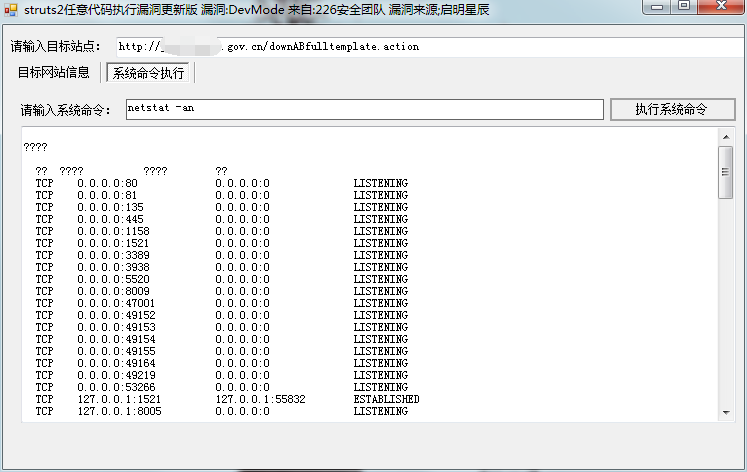Click the 0.0.0.0:47001 local address entry
The height and width of the screenshot is (472, 747).
[x=116, y=303]
